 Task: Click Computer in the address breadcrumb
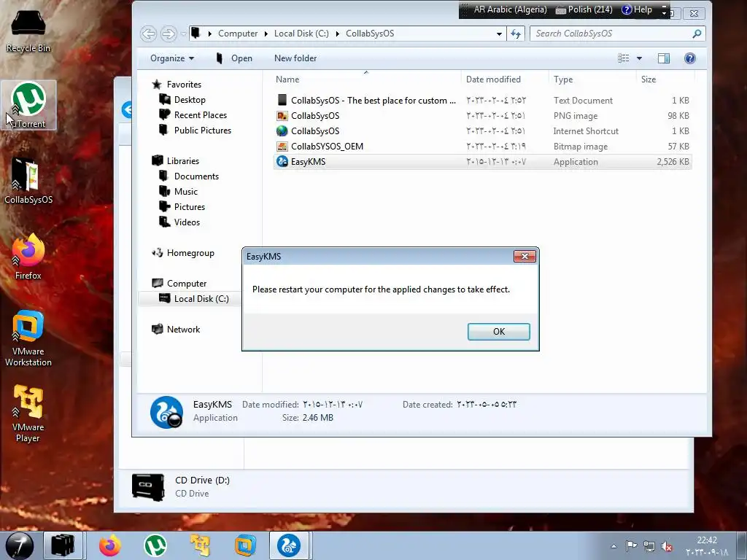[x=238, y=34]
